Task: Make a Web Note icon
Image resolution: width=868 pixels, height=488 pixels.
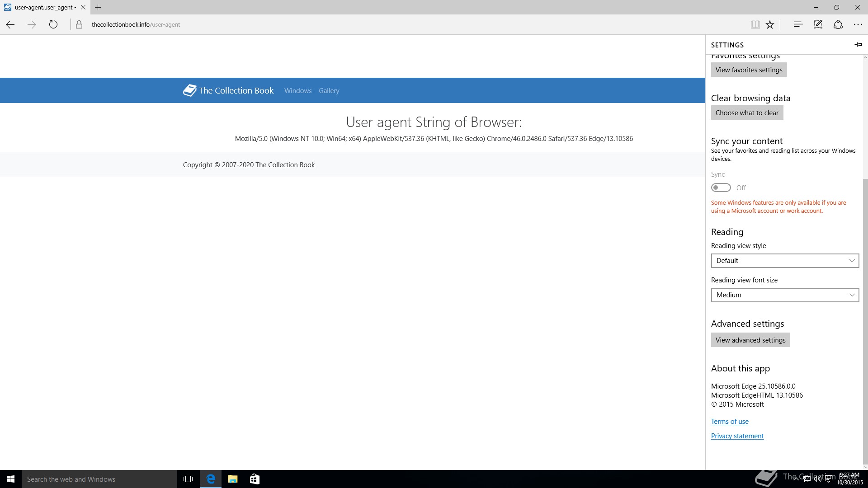Action: tap(818, 24)
